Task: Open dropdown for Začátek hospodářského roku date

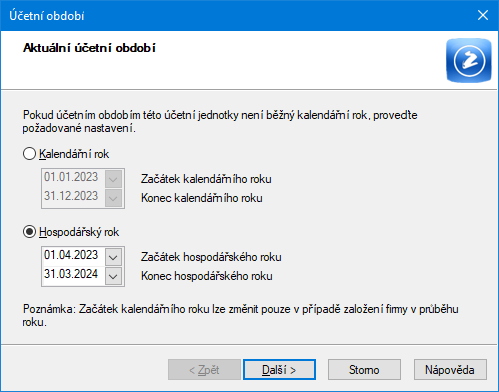Action: click(x=113, y=257)
